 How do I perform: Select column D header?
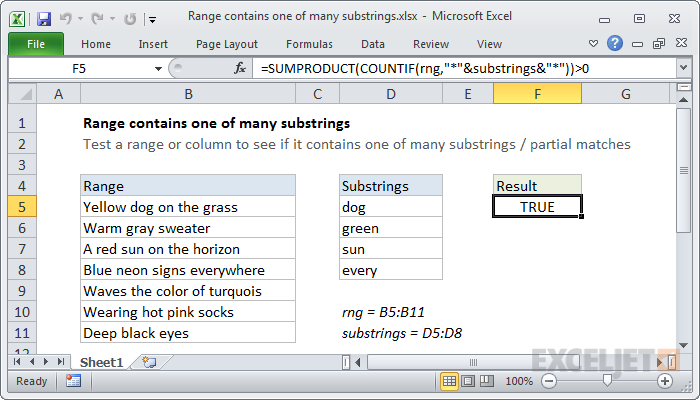tap(391, 94)
